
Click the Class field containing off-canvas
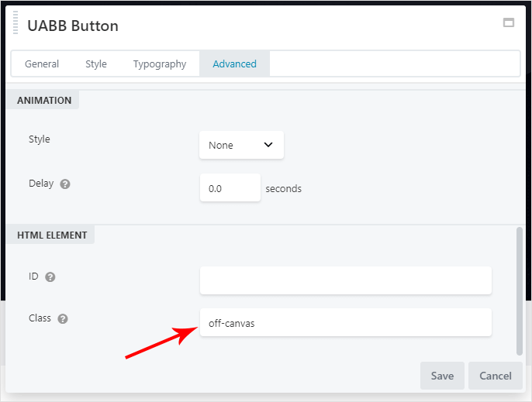pyautogui.click(x=345, y=322)
